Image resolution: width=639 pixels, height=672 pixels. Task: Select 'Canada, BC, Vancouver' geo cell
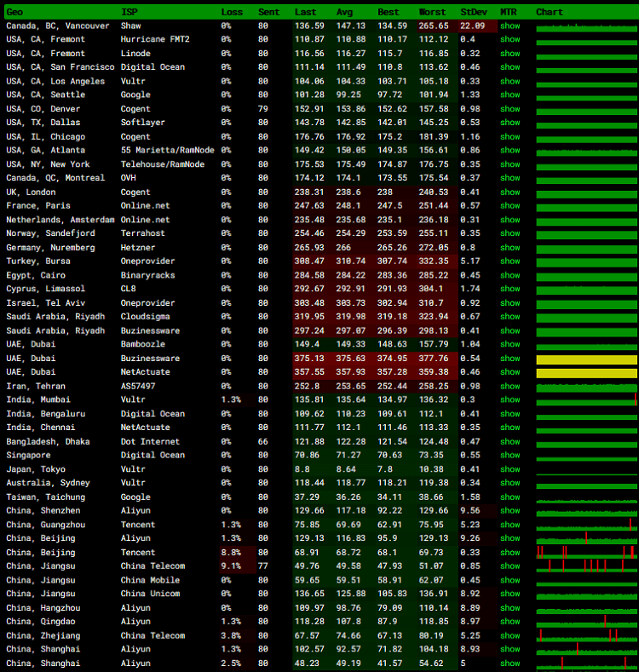57,26
